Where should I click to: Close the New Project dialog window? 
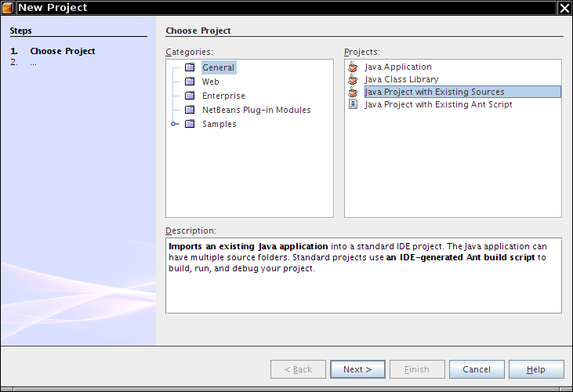pos(564,8)
